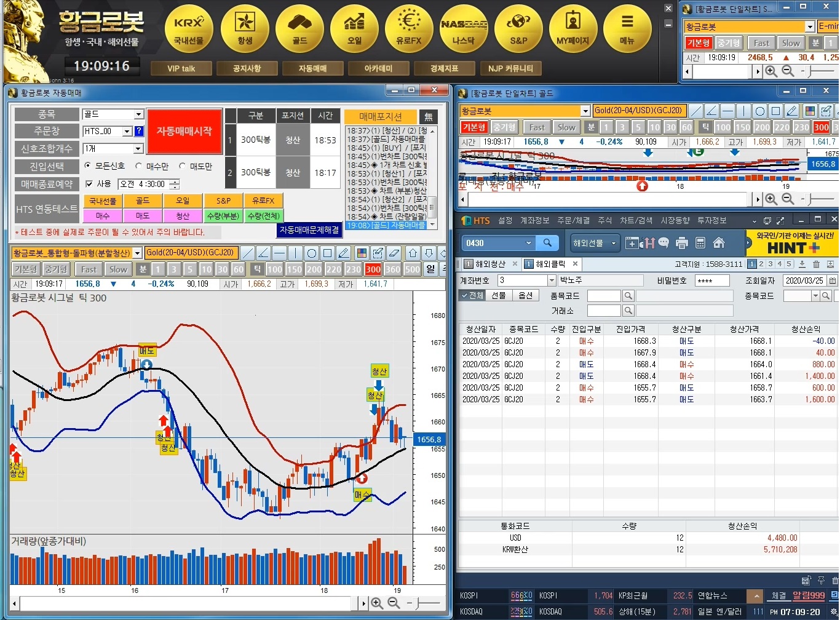Click horizontal line tool in 골드 단일차트 toolbar
The image size is (840, 620).
728,111
